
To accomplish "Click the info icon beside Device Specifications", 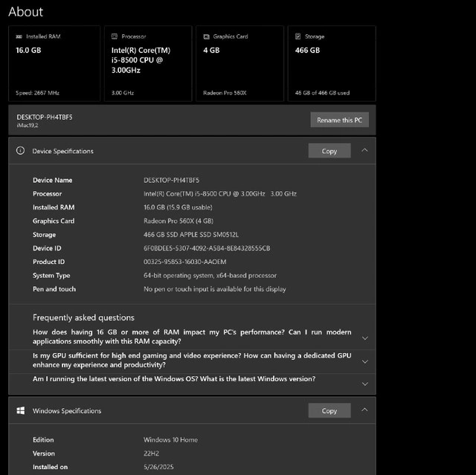I will pos(21,151).
